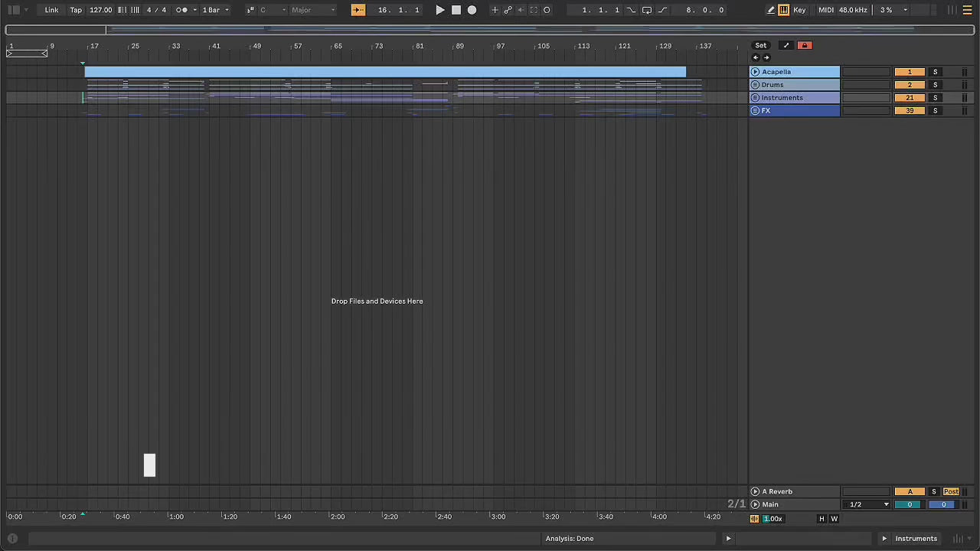Click the Set locator button
Viewport: 980px width, 551px height.
(760, 45)
